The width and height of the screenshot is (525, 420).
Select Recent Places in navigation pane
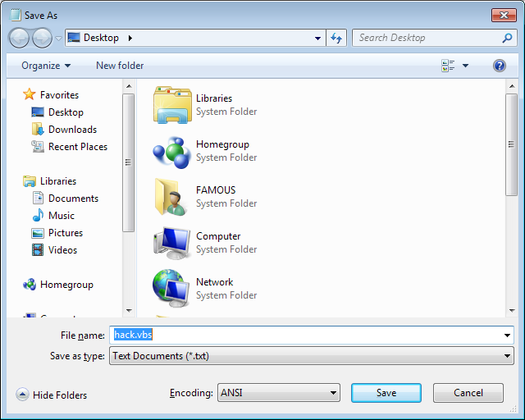78,146
